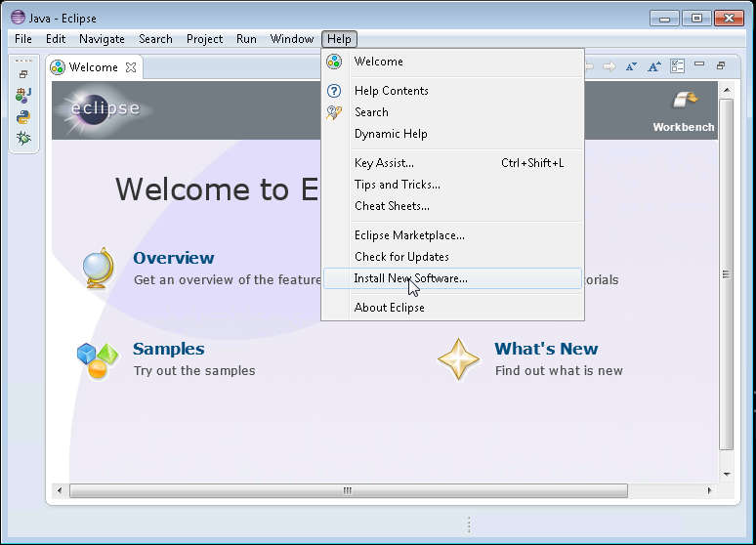Image resolution: width=756 pixels, height=545 pixels.
Task: Open the Overview link
Action: [174, 258]
